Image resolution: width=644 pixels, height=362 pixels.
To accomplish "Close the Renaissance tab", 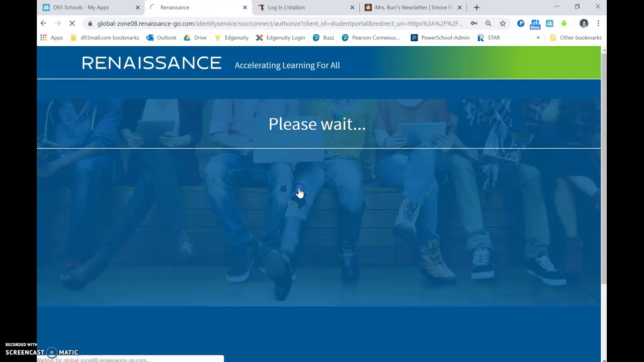I will [x=245, y=8].
